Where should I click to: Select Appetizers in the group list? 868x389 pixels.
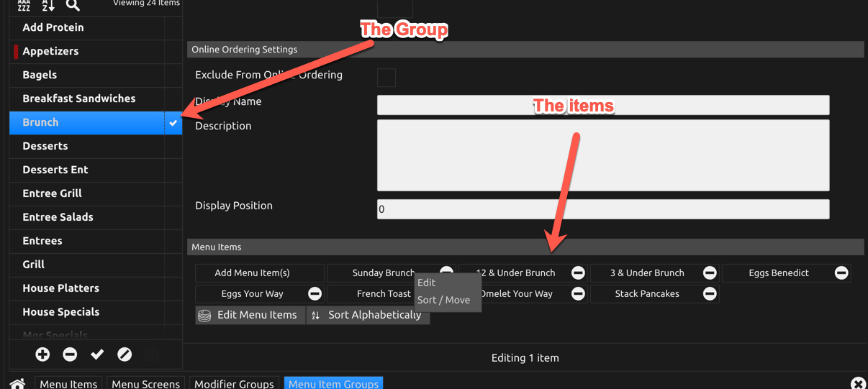(x=86, y=51)
